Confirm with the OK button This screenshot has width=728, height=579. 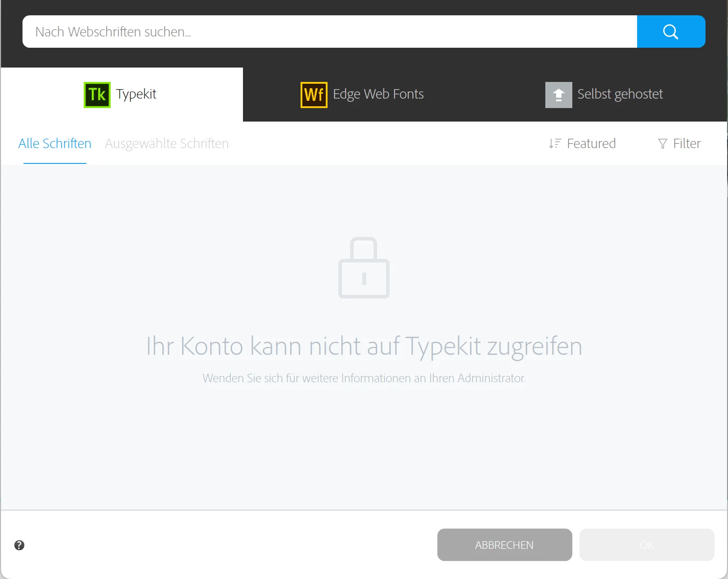click(x=647, y=545)
